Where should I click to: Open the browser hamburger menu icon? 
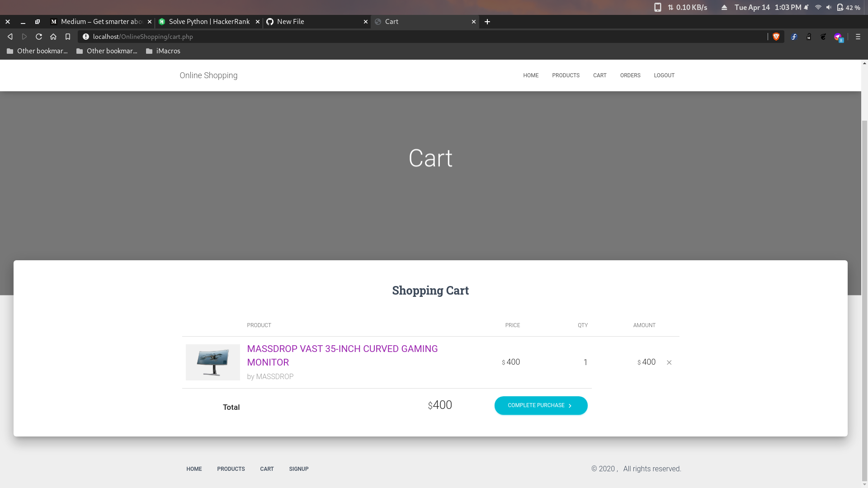click(x=858, y=37)
